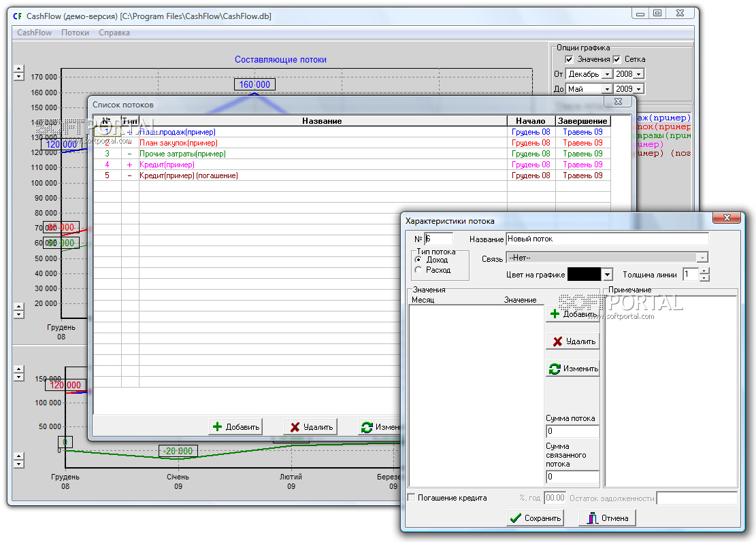This screenshot has height=542, width=756.
Task: Click the Толщина линии field
Action: point(691,275)
